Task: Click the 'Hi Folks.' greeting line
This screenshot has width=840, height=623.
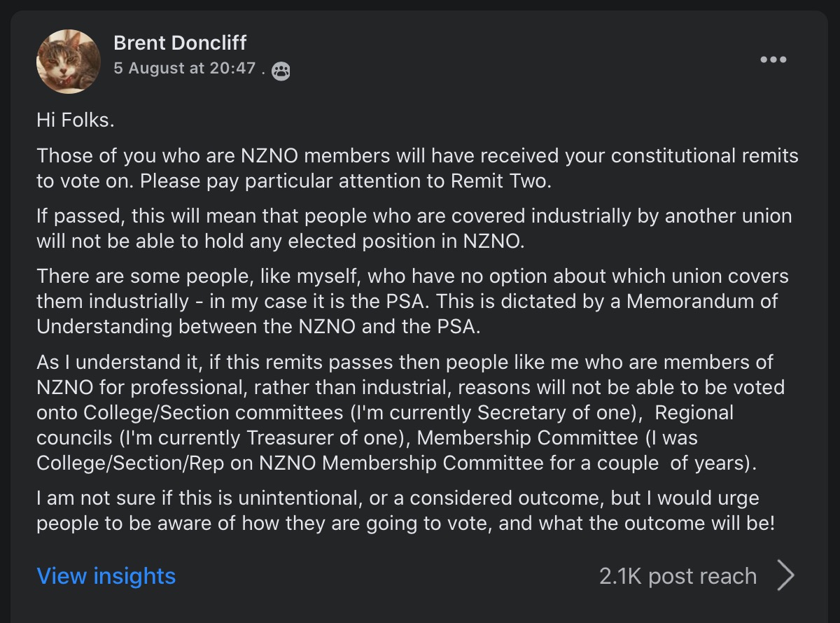Action: tap(75, 120)
